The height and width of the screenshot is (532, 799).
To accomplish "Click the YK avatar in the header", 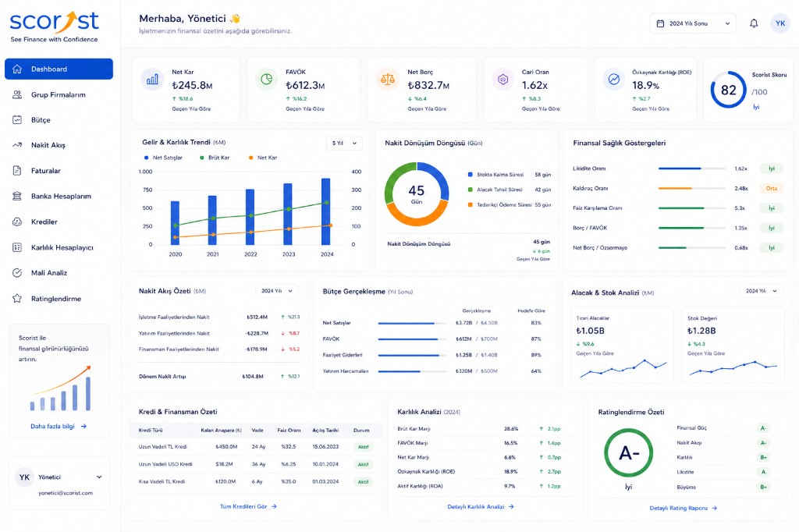I will pos(780,23).
